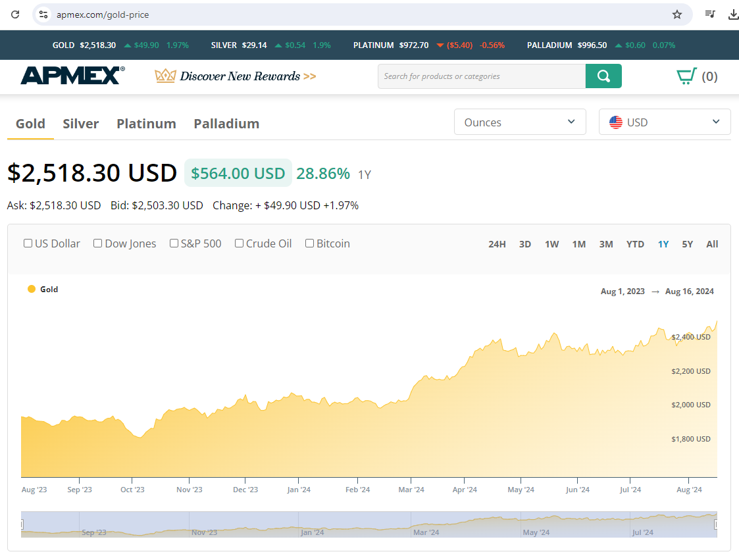739x560 pixels.
Task: Grab the right chart range navigator handle
Action: pos(716,524)
